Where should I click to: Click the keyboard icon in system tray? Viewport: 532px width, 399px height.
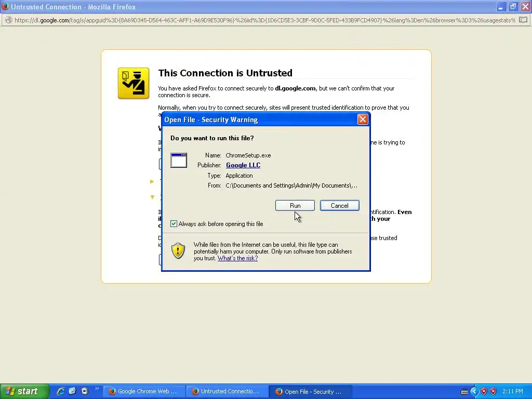click(464, 392)
